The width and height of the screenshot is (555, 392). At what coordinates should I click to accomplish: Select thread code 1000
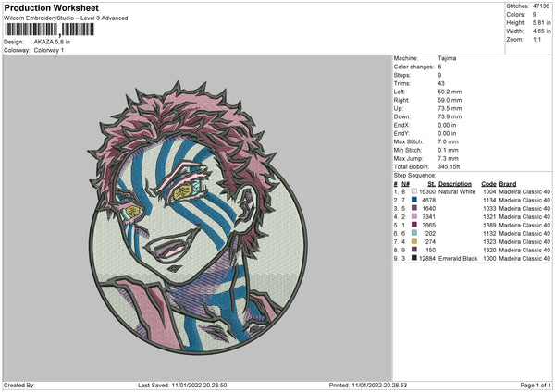[489, 258]
